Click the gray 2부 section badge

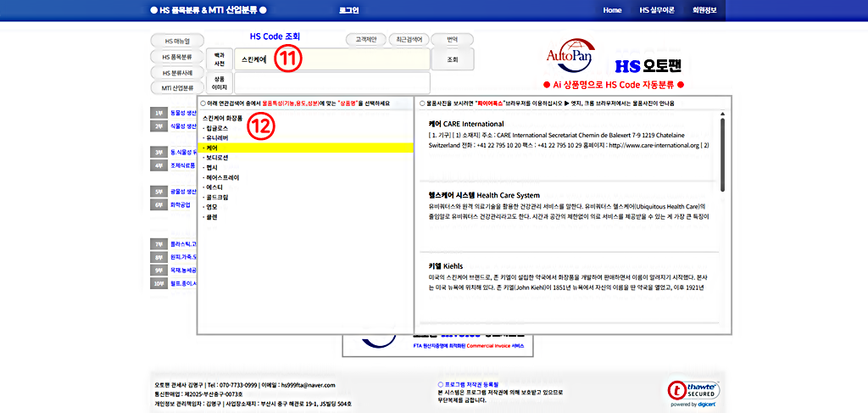159,126
